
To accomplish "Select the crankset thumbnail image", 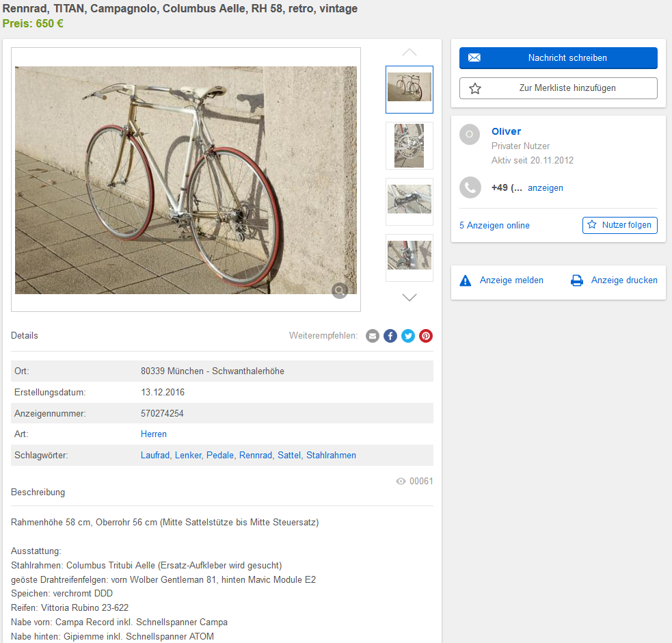I will pyautogui.click(x=409, y=146).
